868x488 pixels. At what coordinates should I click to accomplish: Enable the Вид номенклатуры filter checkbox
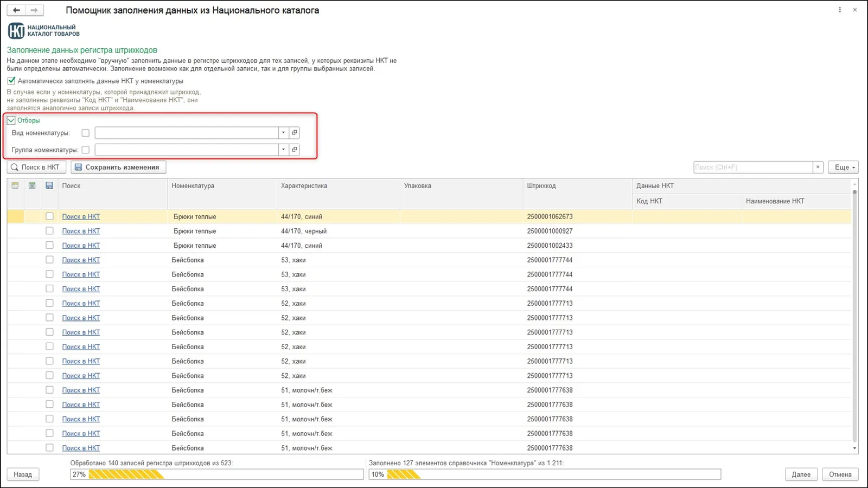point(85,133)
